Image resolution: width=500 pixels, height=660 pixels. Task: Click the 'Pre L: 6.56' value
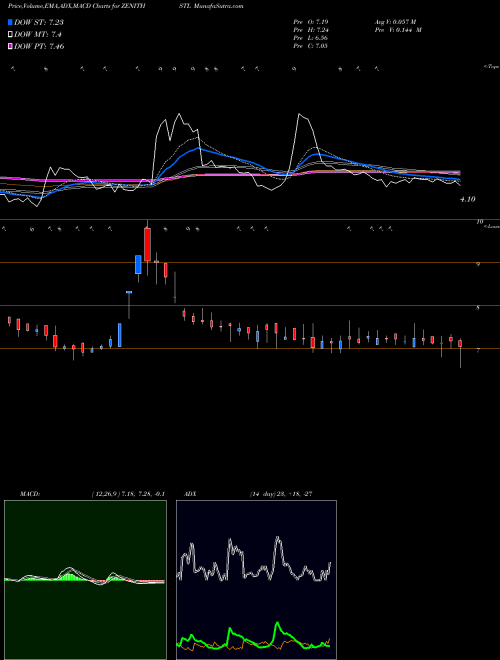click(310, 38)
